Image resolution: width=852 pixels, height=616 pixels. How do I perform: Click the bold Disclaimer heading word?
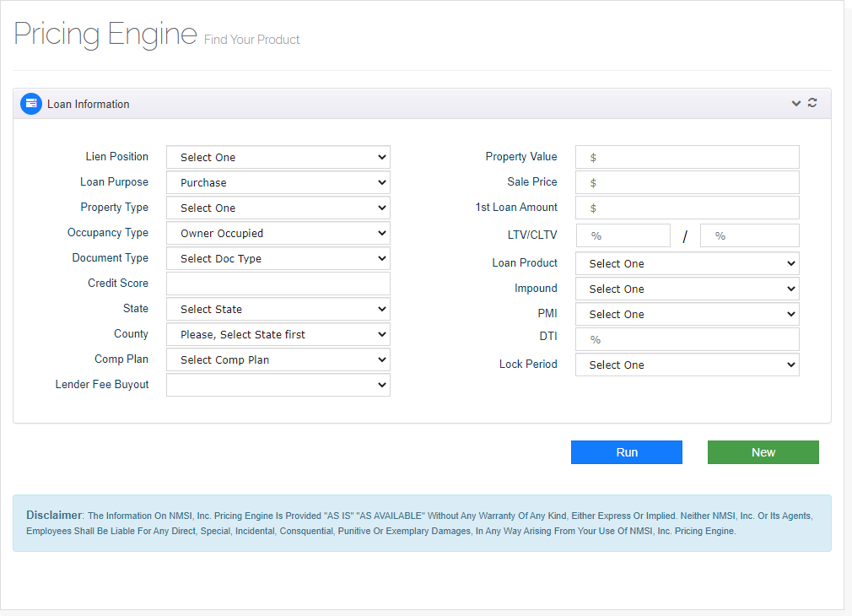click(x=54, y=515)
